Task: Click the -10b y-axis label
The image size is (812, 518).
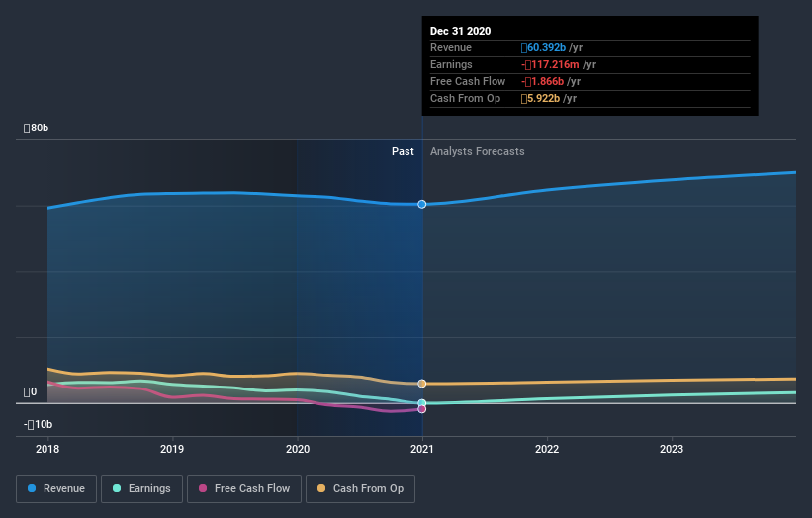Action: pyautogui.click(x=38, y=424)
